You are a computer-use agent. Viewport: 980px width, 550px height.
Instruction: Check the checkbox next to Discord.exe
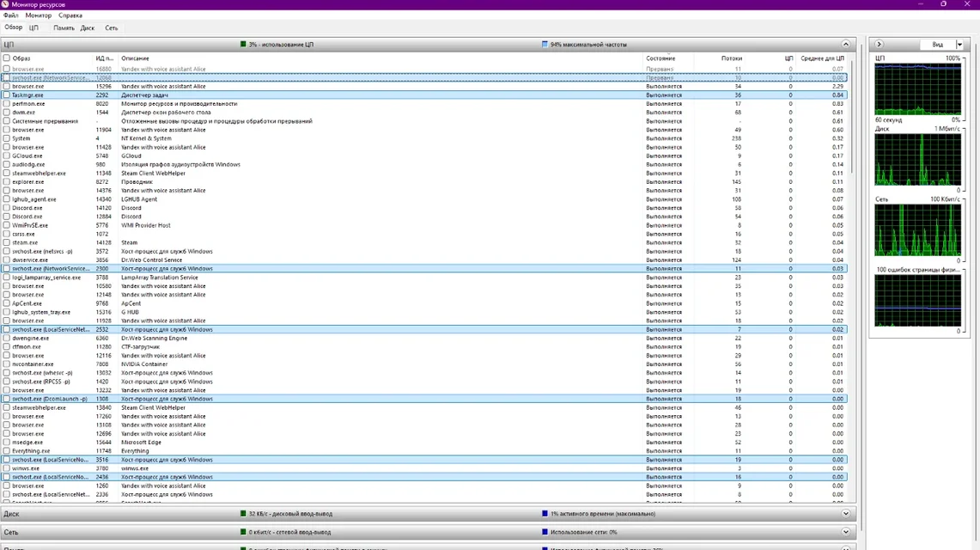pyautogui.click(x=7, y=207)
